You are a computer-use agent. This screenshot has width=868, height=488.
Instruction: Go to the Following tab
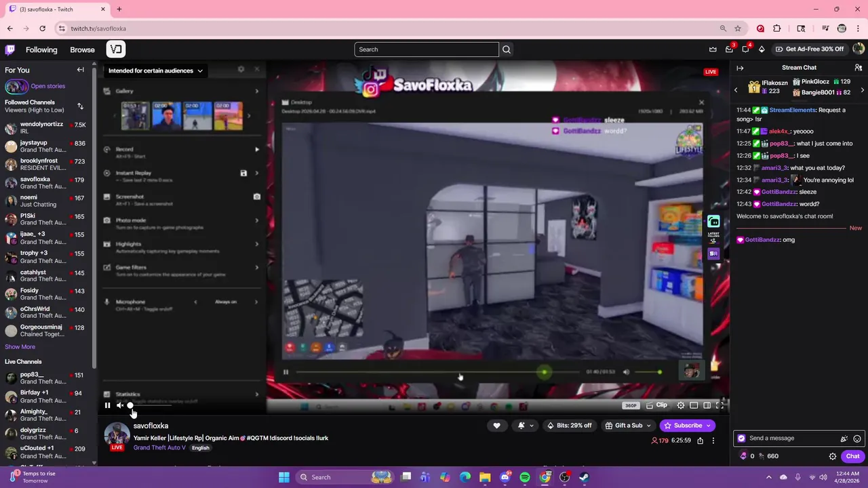[x=41, y=49]
